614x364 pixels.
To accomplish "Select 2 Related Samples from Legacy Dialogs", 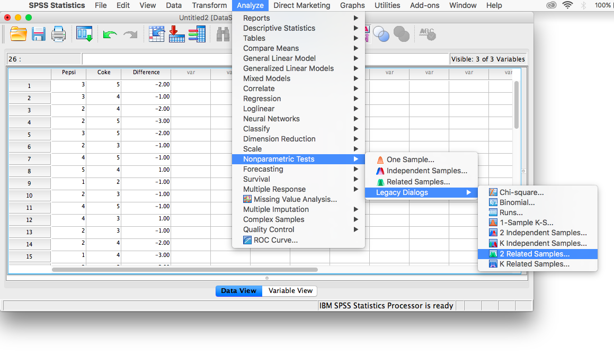I will coord(534,254).
